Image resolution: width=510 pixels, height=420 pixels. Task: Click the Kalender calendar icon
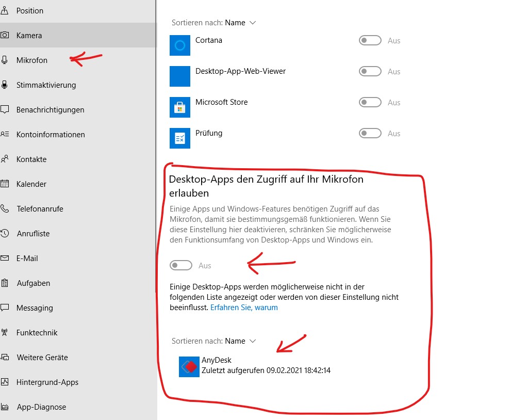coord(5,184)
